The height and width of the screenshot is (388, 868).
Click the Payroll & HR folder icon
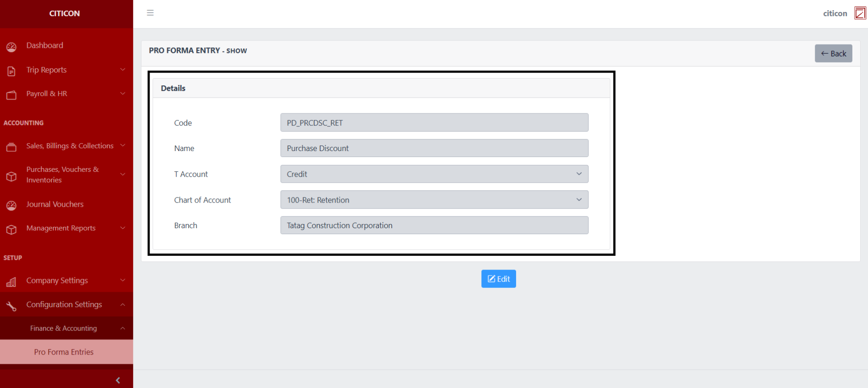pyautogui.click(x=11, y=95)
